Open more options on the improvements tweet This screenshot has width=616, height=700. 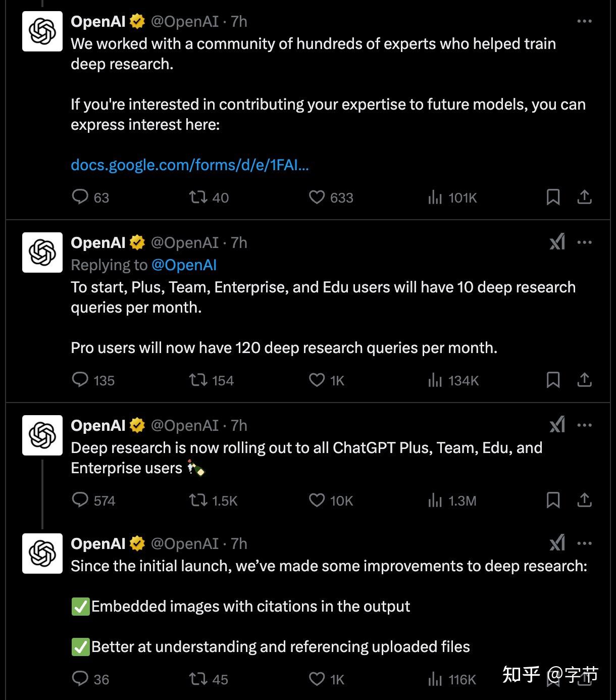584,542
